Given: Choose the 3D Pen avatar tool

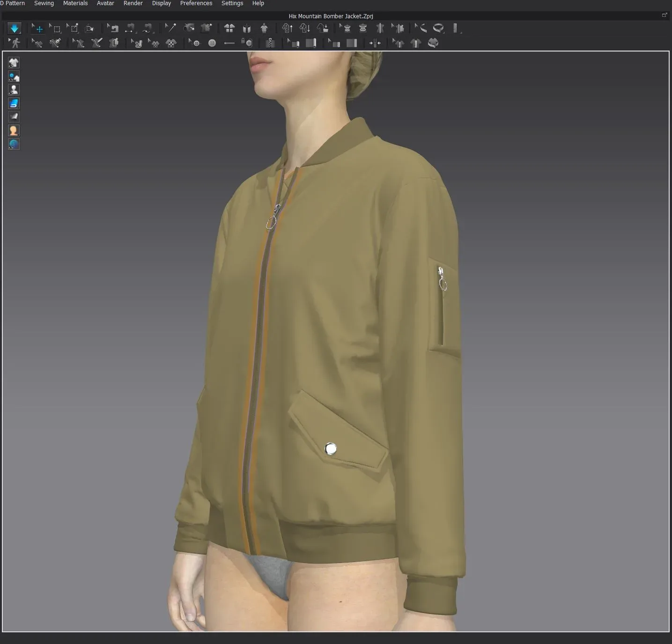Looking at the screenshot, I should coord(96,44).
